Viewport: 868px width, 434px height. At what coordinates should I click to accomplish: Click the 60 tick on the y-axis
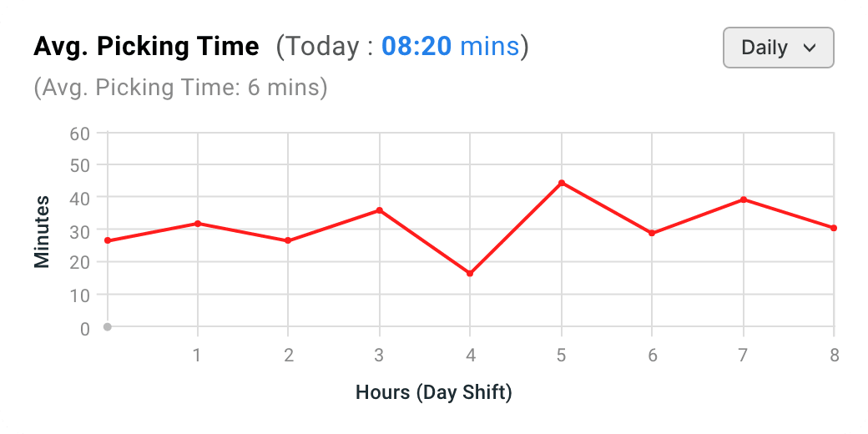pyautogui.click(x=80, y=134)
